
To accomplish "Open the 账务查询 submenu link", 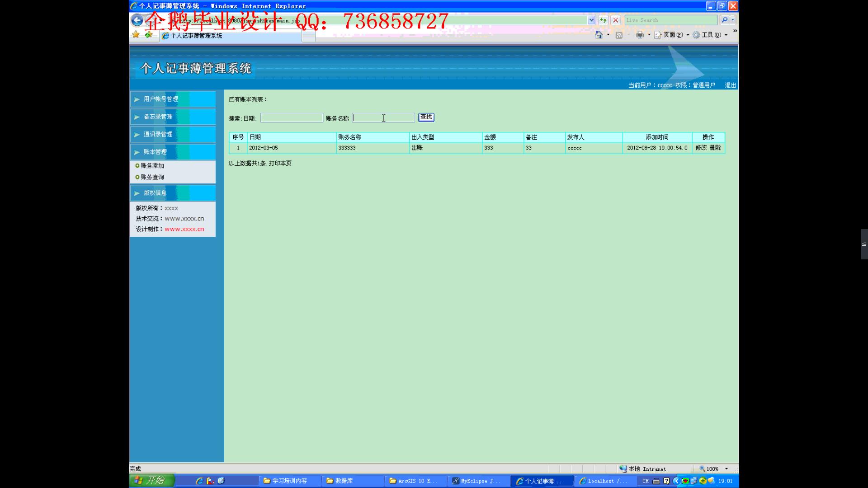I will (152, 177).
